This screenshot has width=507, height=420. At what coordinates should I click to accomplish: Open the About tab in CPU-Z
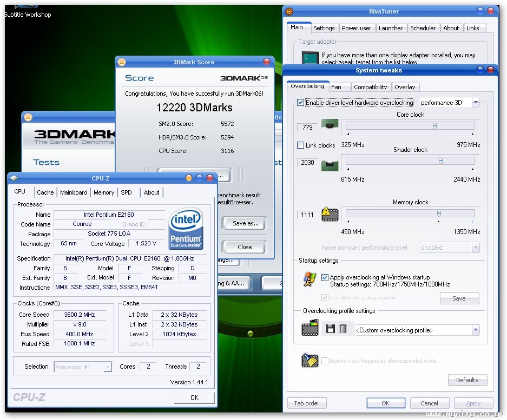pyautogui.click(x=152, y=192)
